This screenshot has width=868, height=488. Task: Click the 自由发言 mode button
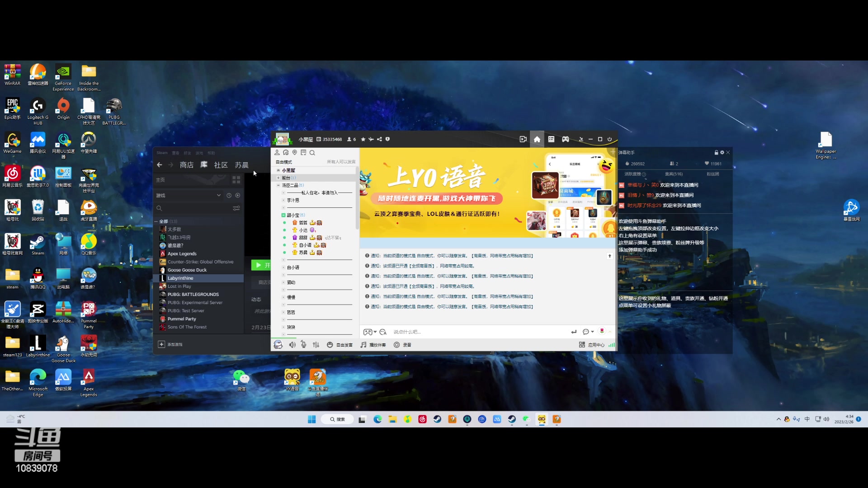340,345
